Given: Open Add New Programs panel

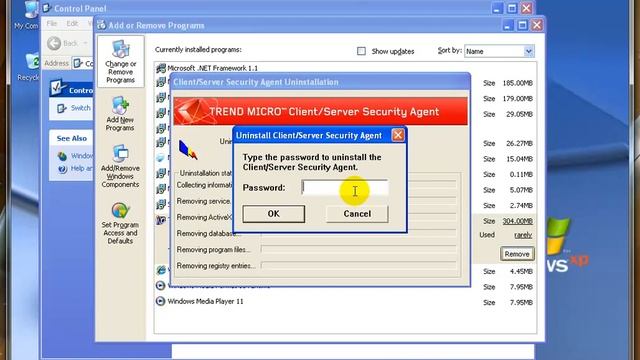Looking at the screenshot, I should coord(120,114).
